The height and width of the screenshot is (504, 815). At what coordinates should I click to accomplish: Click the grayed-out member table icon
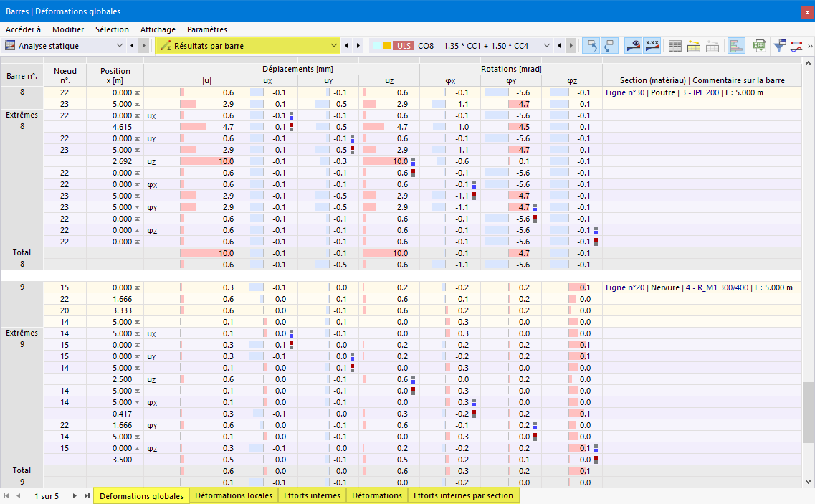tap(712, 47)
